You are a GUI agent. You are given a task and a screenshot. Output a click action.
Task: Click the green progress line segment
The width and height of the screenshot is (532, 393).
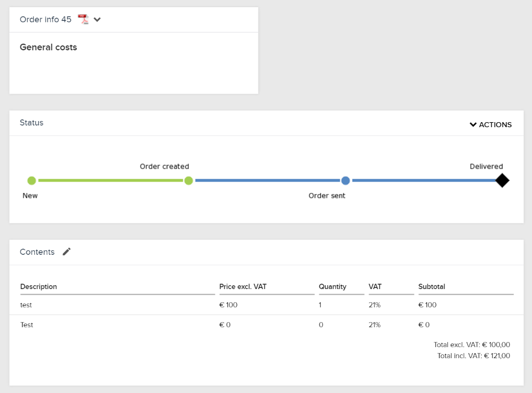(110, 180)
